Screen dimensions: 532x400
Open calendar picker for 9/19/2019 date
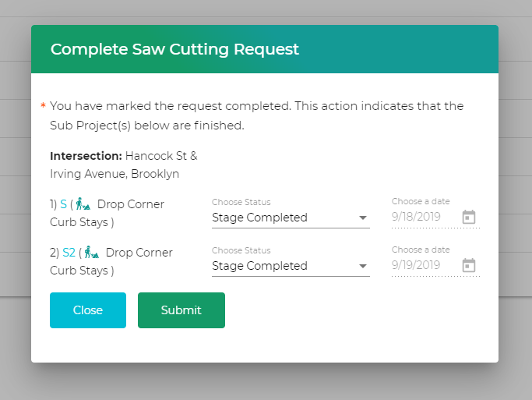point(468,266)
